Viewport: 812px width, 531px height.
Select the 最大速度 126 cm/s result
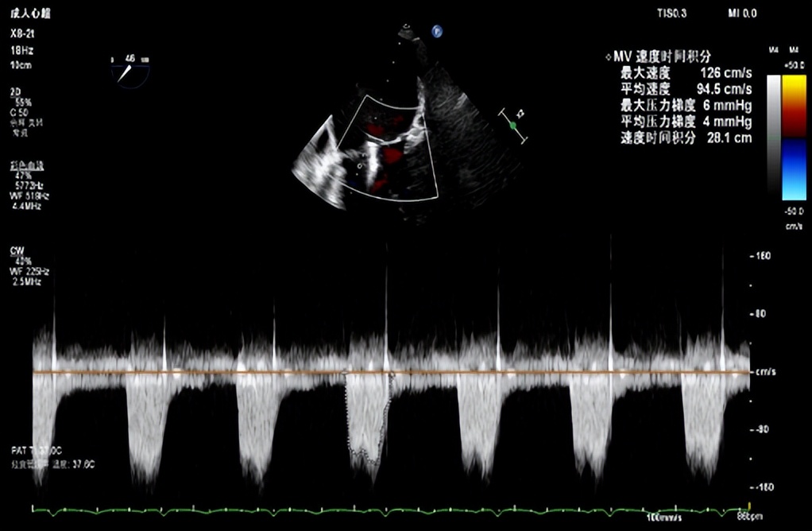pos(686,72)
